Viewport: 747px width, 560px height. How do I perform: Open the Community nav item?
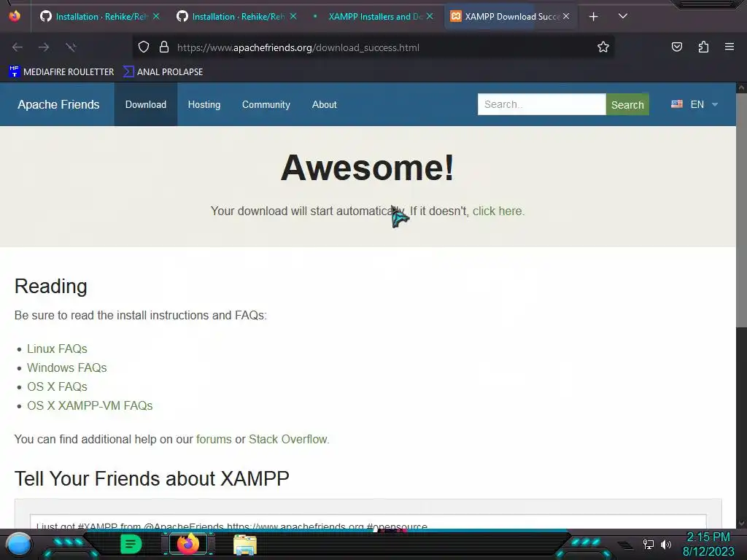266,104
